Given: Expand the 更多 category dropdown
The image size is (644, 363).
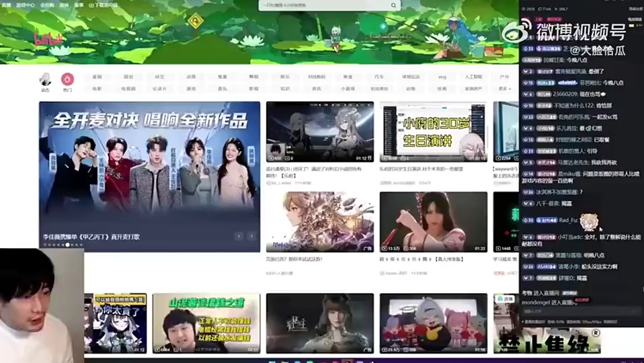Looking at the screenshot, I should [505, 88].
